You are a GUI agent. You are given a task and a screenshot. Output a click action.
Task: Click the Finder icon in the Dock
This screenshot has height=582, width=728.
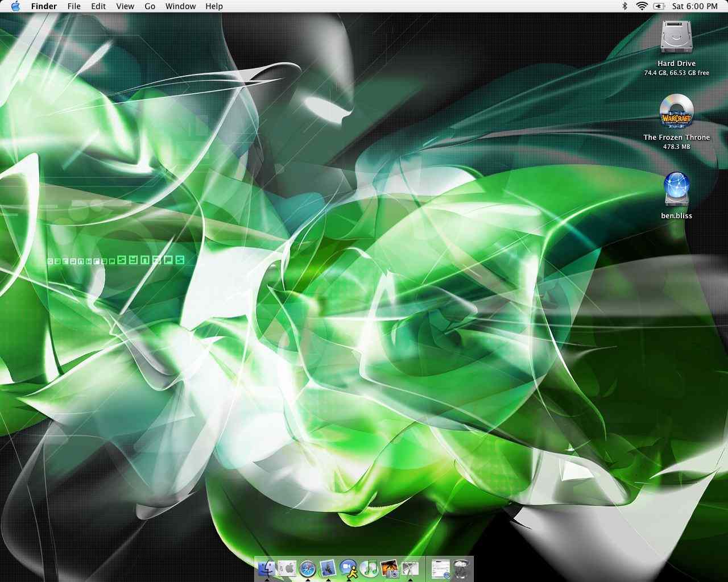pos(266,568)
